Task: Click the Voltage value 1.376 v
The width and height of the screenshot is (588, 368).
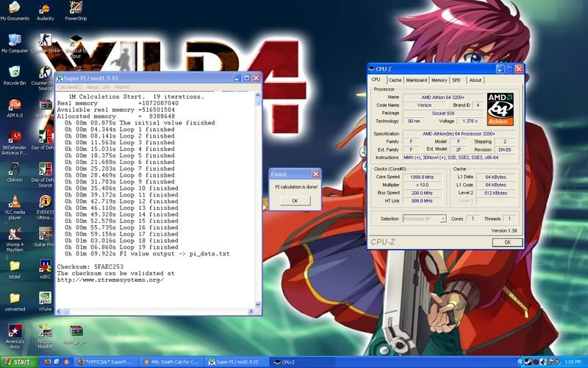Action: coord(470,121)
